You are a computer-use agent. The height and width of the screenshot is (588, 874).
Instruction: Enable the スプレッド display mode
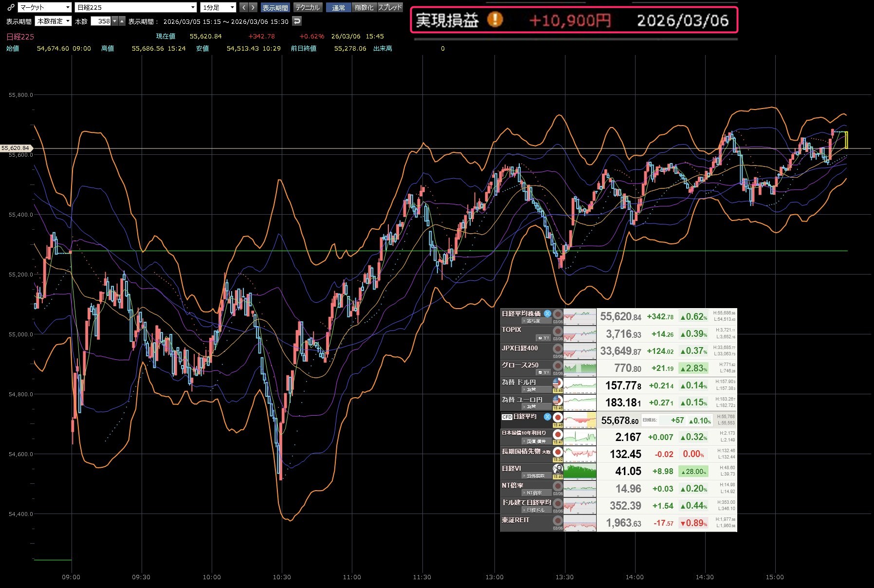[x=390, y=7]
